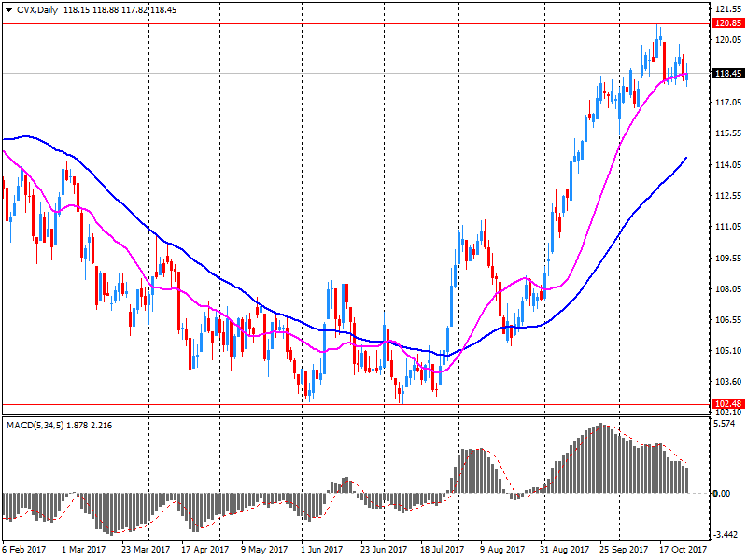Image resolution: width=747 pixels, height=560 pixels.
Task: Click the 108.05 price scale value
Action: click(x=728, y=289)
